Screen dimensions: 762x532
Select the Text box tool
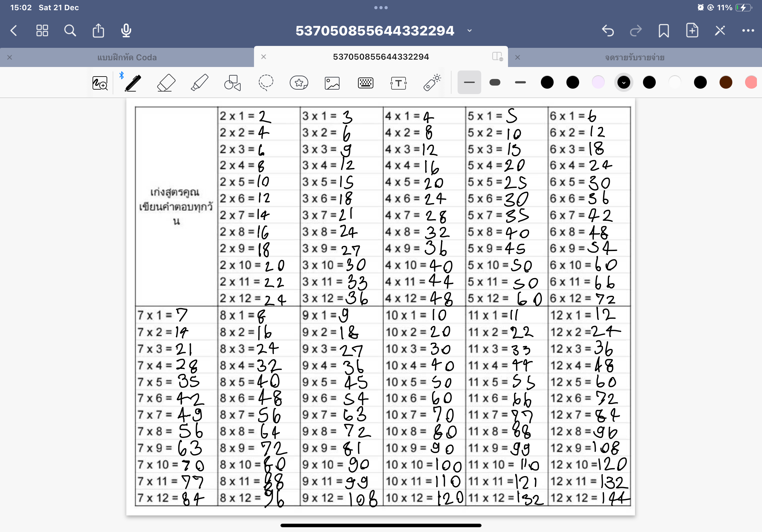pyautogui.click(x=398, y=83)
